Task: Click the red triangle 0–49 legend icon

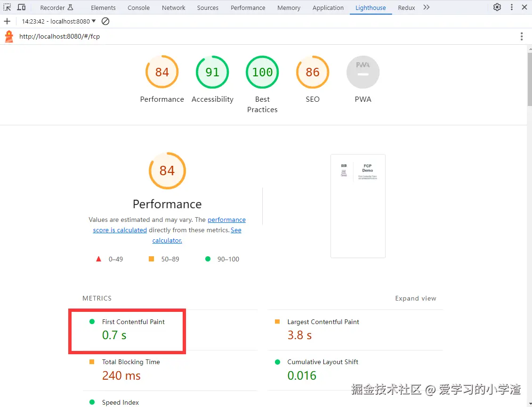Action: (98, 259)
